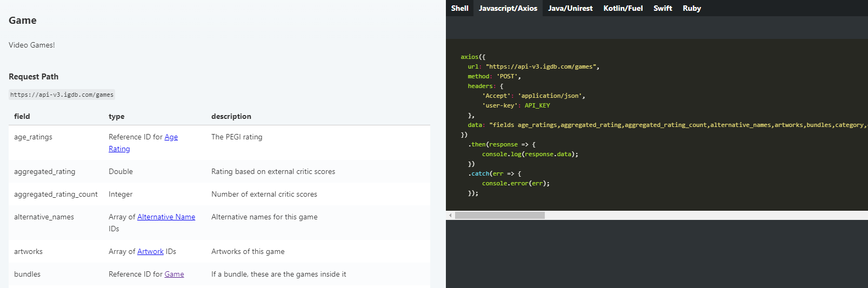The width and height of the screenshot is (868, 288).
Task: Select the Ruby code tab
Action: pyautogui.click(x=692, y=8)
